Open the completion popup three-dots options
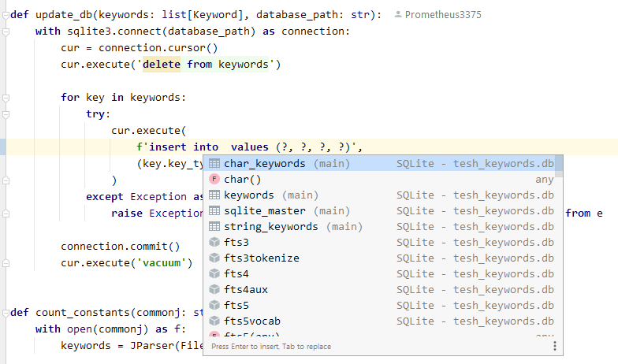618x364 pixels. coord(554,346)
